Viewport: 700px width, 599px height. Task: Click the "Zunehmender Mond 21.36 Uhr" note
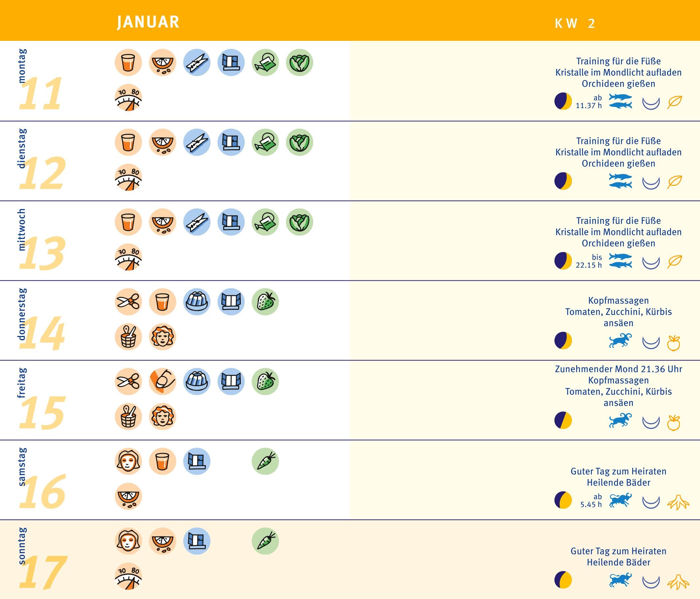[618, 369]
